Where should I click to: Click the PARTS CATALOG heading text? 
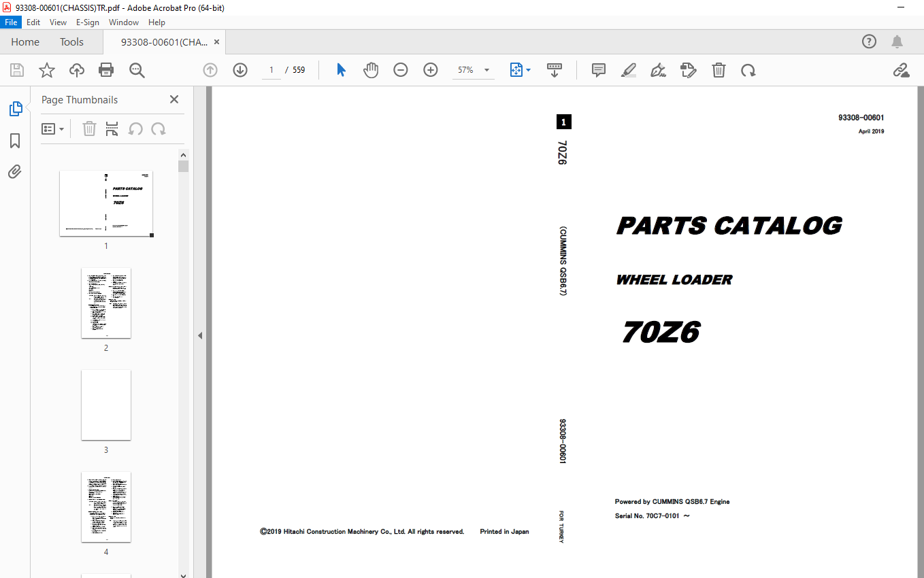[x=729, y=226]
